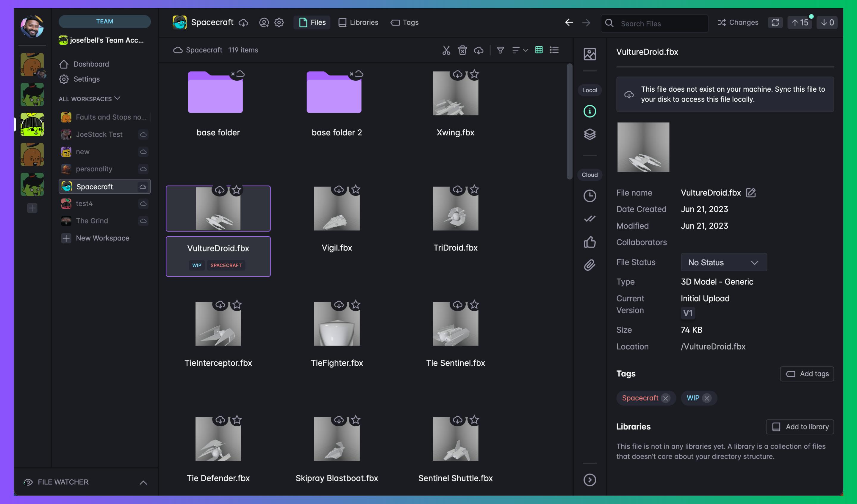The image size is (857, 504).
Task: Open the filter funnel icon
Action: pyautogui.click(x=500, y=50)
